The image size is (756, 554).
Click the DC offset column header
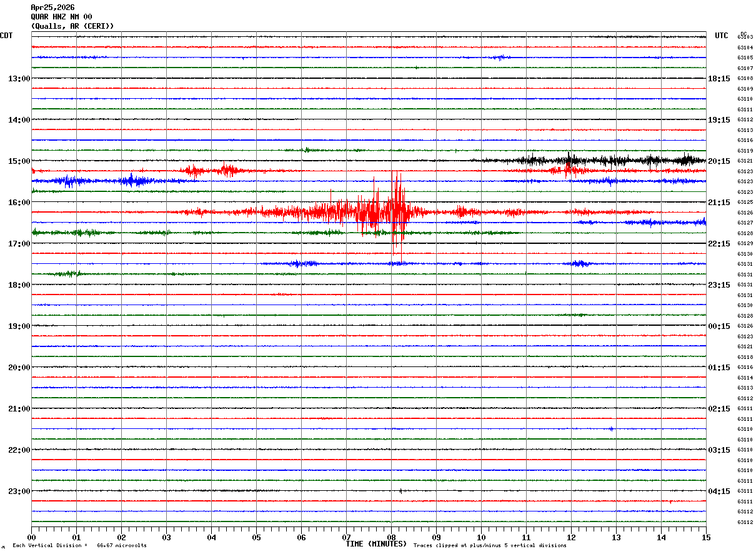(x=744, y=33)
